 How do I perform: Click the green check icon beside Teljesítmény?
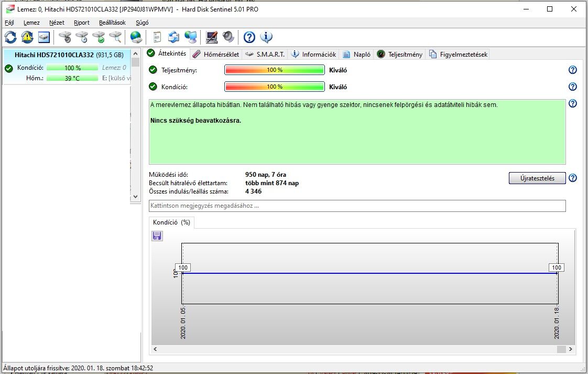tap(153, 70)
